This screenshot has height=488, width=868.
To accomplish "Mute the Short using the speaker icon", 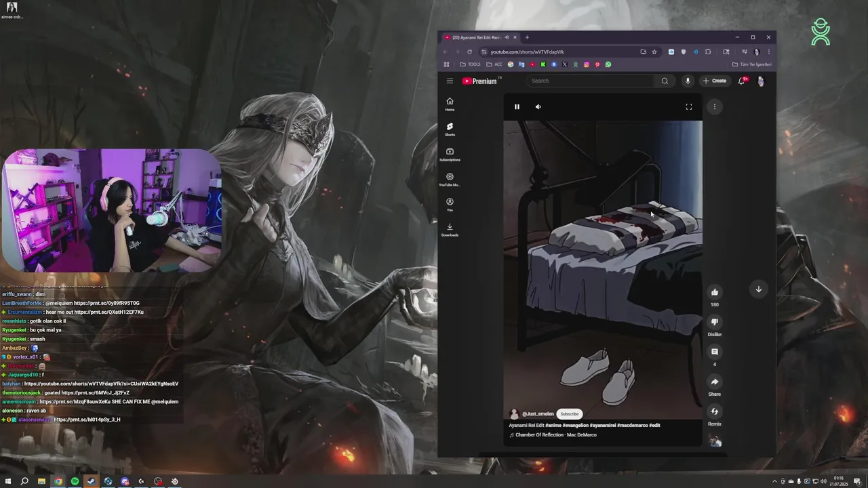I will [538, 106].
